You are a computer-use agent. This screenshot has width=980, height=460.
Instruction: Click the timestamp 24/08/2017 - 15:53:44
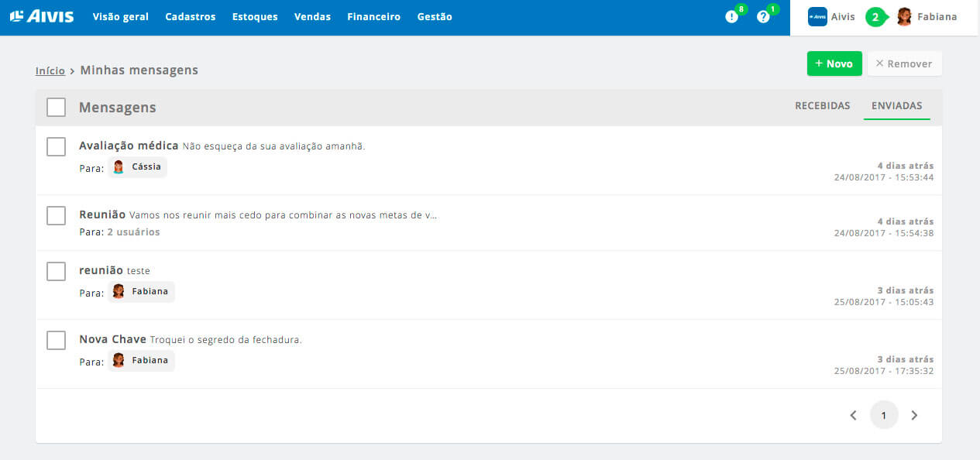pos(884,177)
